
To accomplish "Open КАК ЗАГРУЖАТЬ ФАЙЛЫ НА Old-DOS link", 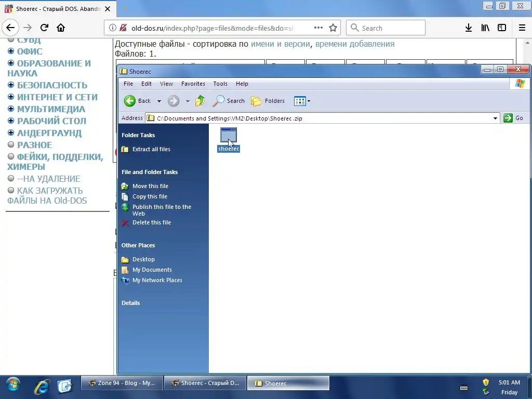I will 47,196.
